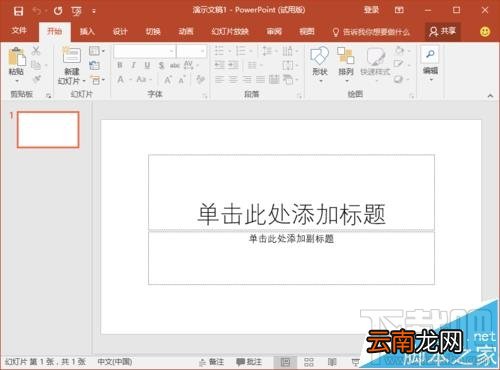This screenshot has width=500, height=370.
Task: Click the 告诉我你想要做什么 search box
Action: 371,32
